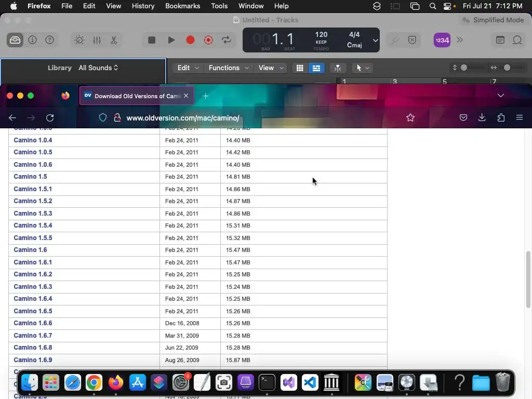Toggle Cycle loop mode in Logic
This screenshot has width=532, height=399.
[x=227, y=40]
